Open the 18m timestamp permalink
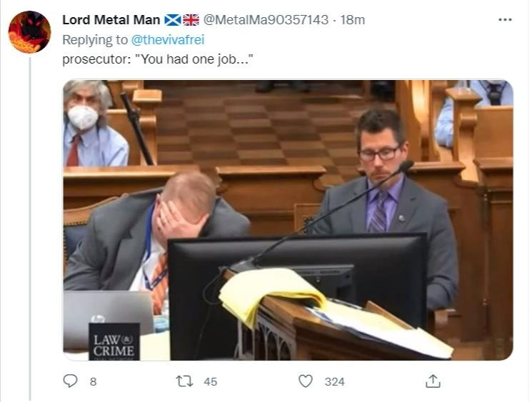The image size is (532, 402). click(x=353, y=20)
